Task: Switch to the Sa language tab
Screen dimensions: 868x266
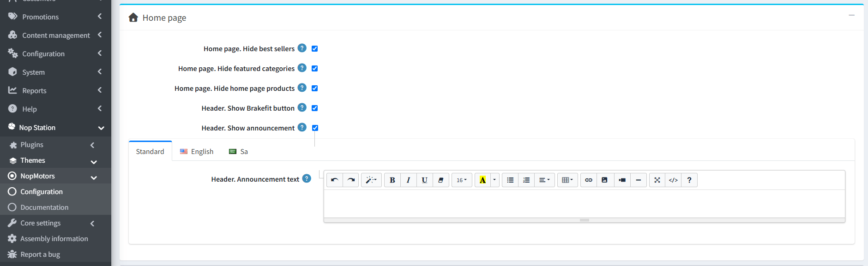Action: (239, 151)
